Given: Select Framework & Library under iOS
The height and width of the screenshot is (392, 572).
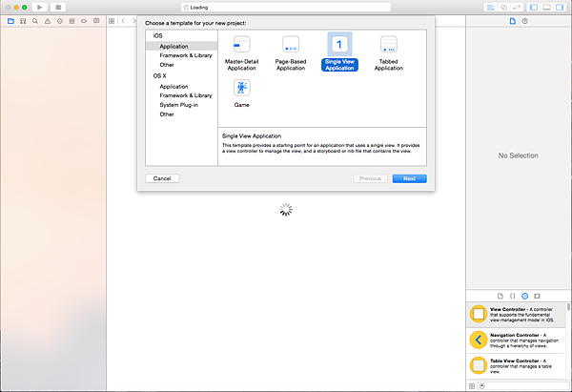Looking at the screenshot, I should pos(186,55).
